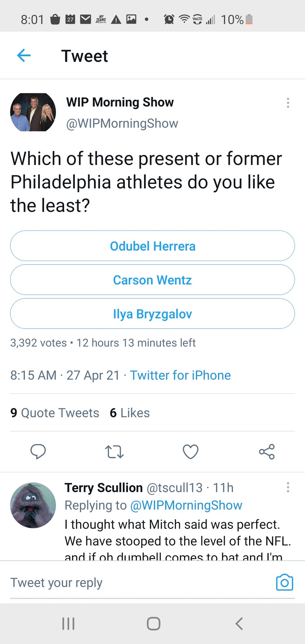The image size is (305, 644).
Task: Vote for Carson Wentz in poll
Action: coord(152,280)
